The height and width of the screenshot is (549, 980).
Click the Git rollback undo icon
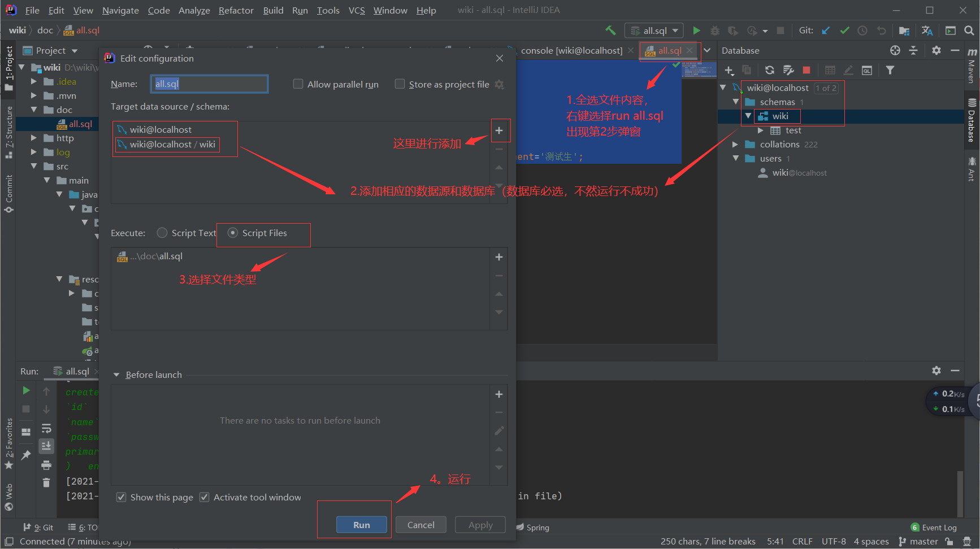coord(882,30)
